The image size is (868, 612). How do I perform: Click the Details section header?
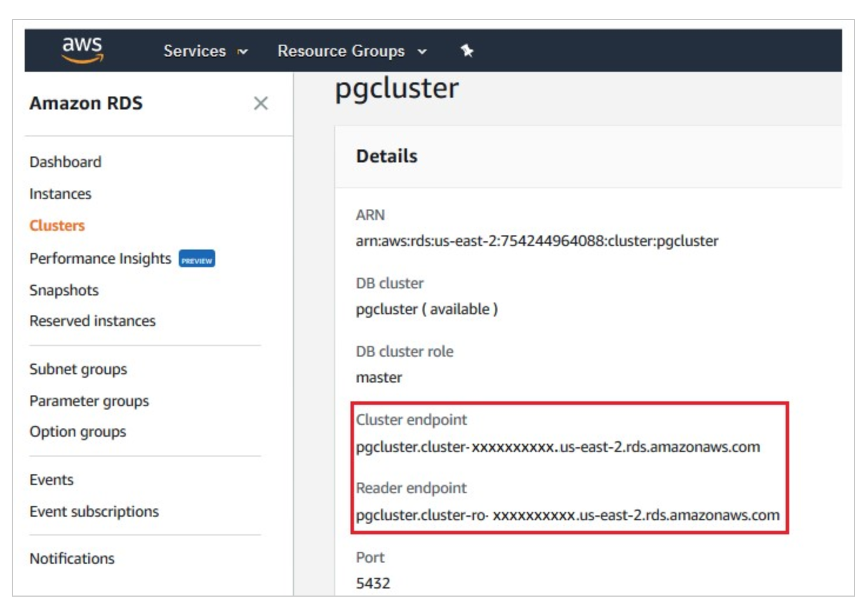[x=387, y=156]
